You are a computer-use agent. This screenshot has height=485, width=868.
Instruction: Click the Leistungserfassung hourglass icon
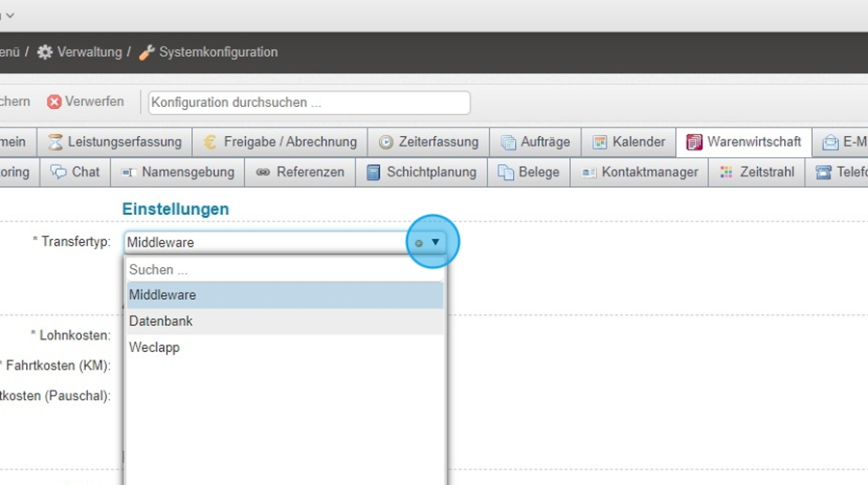[x=55, y=143]
